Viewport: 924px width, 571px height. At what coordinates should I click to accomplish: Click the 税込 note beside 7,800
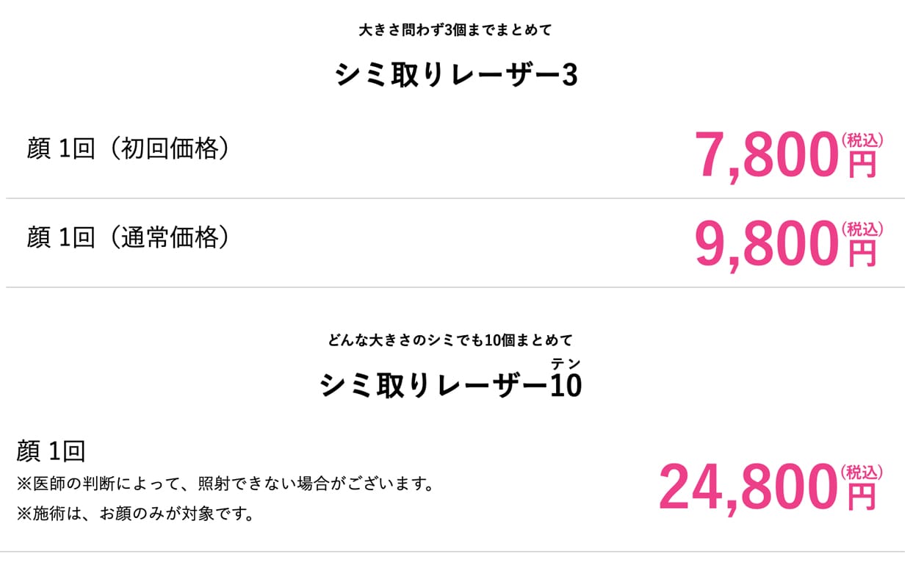coord(862,139)
